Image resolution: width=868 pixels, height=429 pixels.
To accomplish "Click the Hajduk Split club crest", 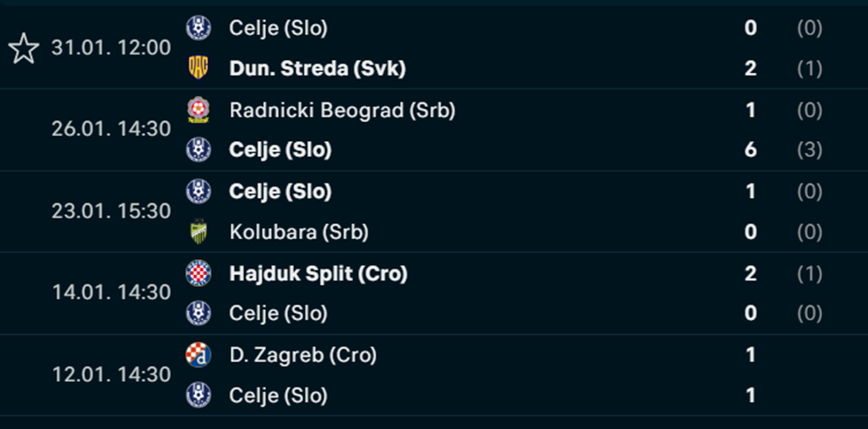I will click(x=199, y=273).
